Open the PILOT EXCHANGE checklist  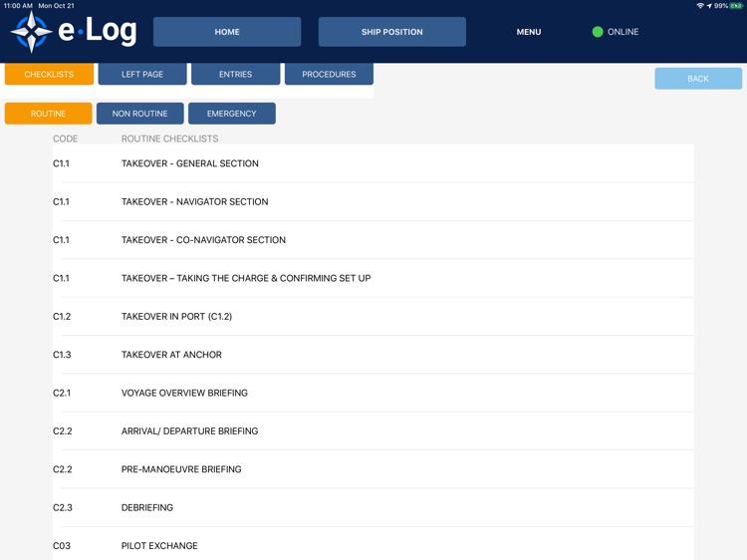pyautogui.click(x=373, y=544)
